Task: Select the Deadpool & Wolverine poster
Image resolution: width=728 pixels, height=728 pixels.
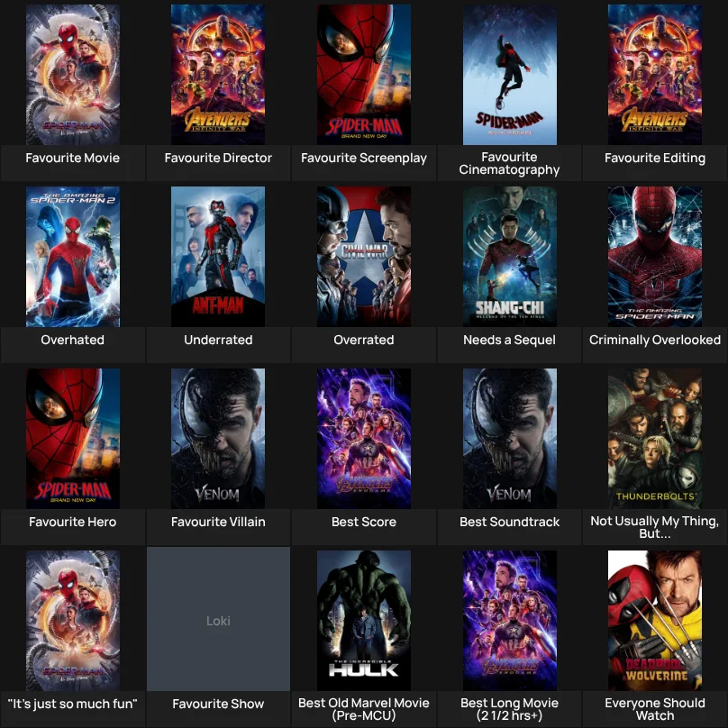Action: click(x=655, y=621)
